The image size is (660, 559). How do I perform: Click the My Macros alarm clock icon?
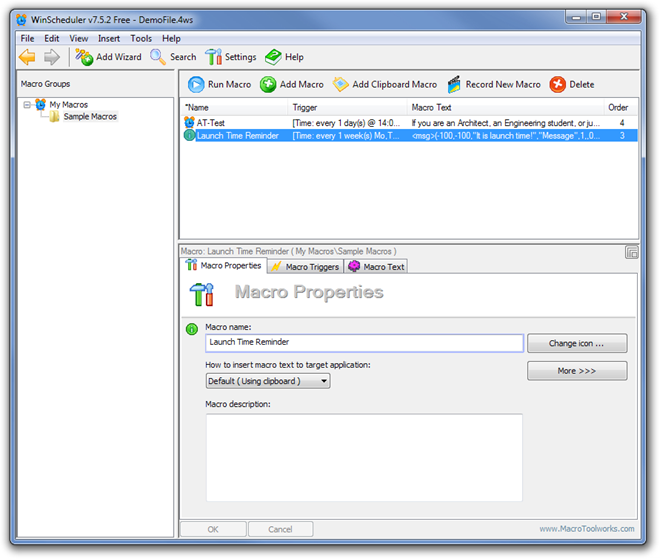click(x=41, y=104)
